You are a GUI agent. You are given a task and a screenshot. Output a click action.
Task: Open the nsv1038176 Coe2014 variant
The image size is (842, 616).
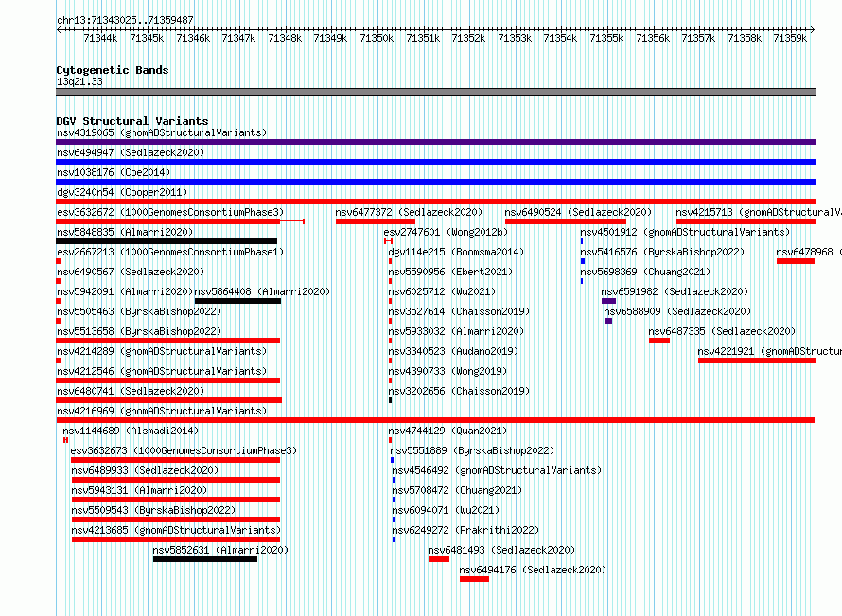(114, 172)
